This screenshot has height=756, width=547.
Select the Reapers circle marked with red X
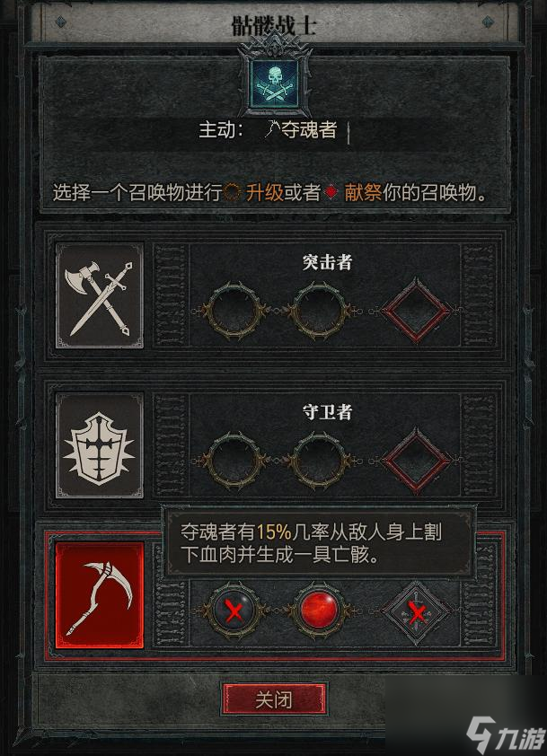pos(234,611)
